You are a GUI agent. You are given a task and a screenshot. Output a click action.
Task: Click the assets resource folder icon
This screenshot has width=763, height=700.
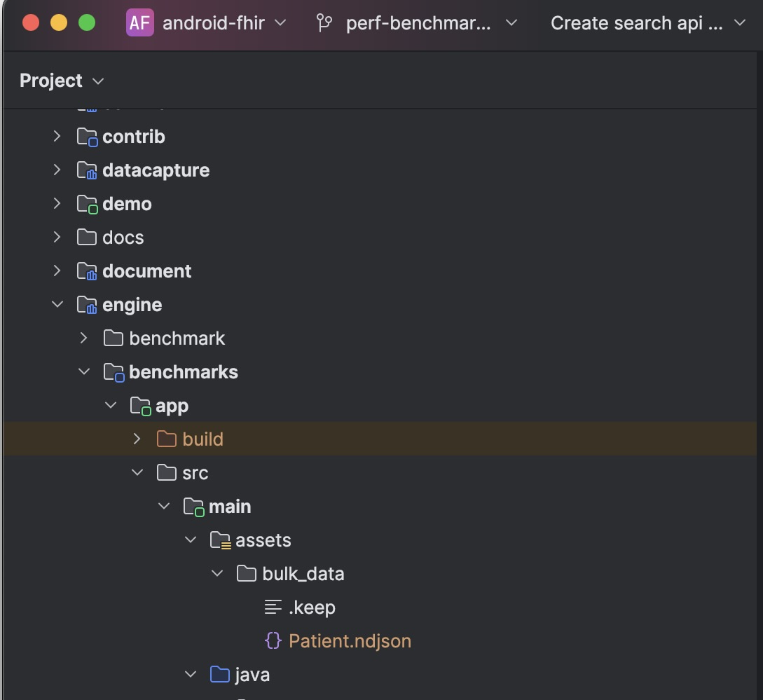coord(221,540)
